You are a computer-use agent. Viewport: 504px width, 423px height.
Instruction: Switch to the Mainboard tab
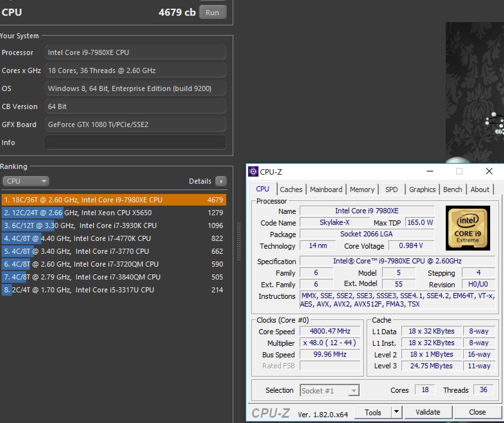(326, 189)
